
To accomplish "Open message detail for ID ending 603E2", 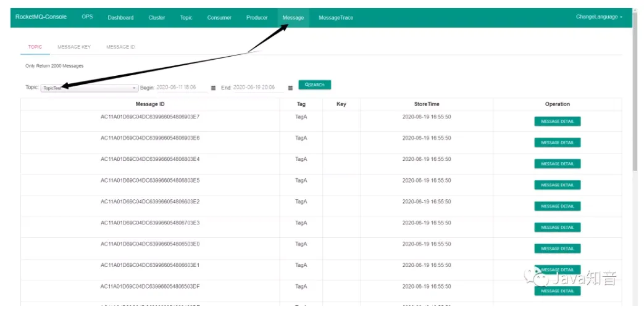I will coord(558,207).
